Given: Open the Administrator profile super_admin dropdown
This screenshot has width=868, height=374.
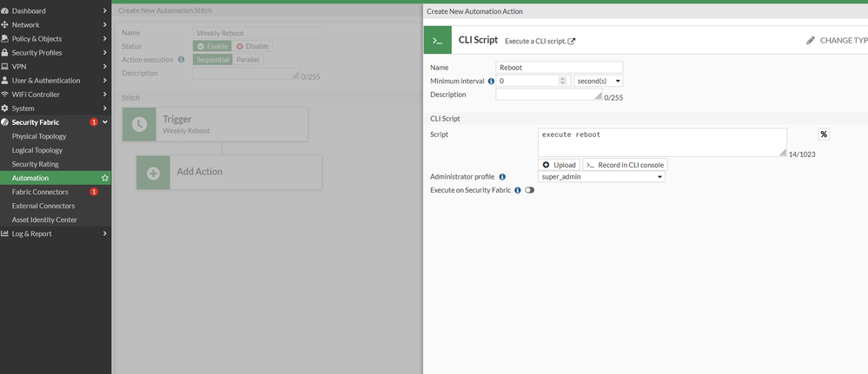Looking at the screenshot, I should 602,177.
